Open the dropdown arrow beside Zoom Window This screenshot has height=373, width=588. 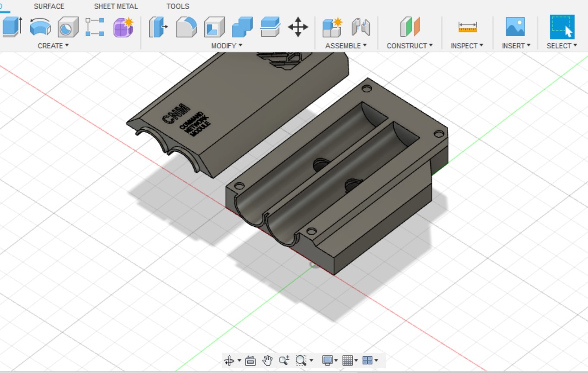click(311, 360)
